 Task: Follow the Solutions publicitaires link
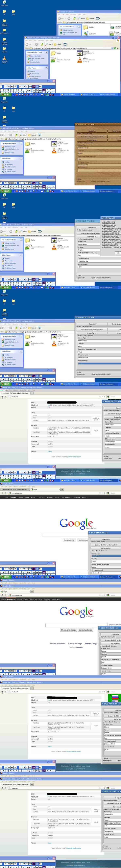pyautogui.click(x=57, y=643)
